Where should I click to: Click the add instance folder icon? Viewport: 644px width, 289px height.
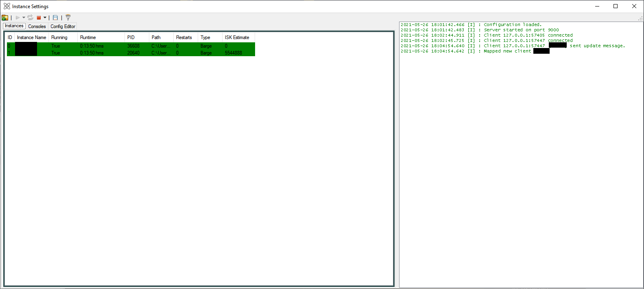click(x=5, y=18)
